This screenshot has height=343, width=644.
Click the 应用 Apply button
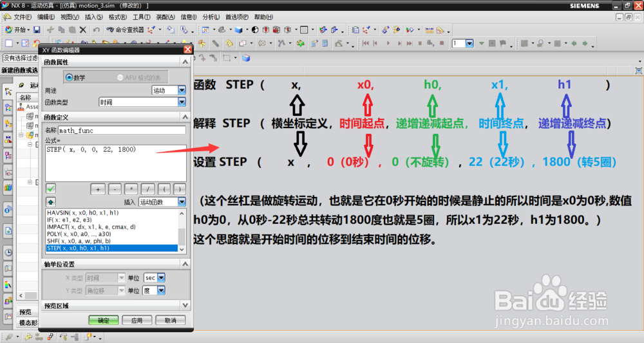pyautogui.click(x=137, y=320)
